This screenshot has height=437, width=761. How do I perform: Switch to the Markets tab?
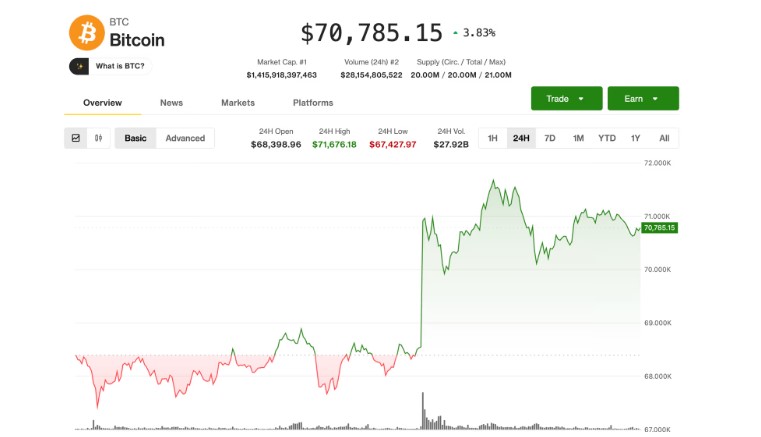(238, 103)
